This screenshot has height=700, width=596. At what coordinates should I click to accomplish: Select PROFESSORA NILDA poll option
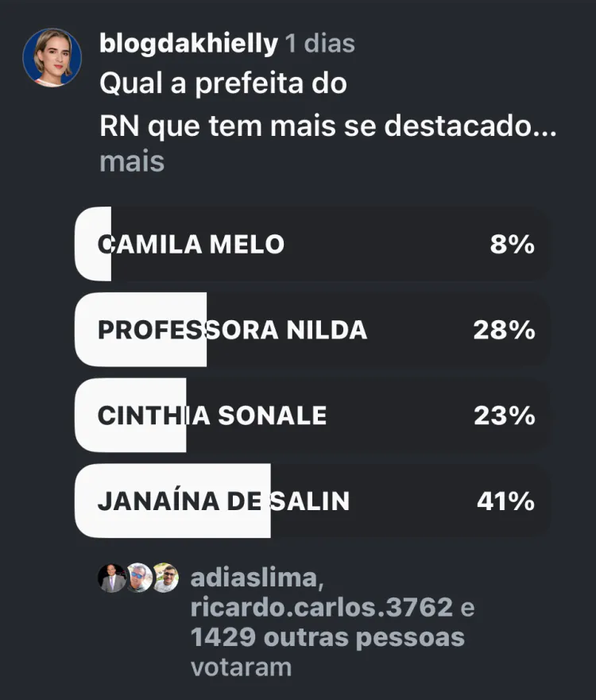(x=313, y=330)
